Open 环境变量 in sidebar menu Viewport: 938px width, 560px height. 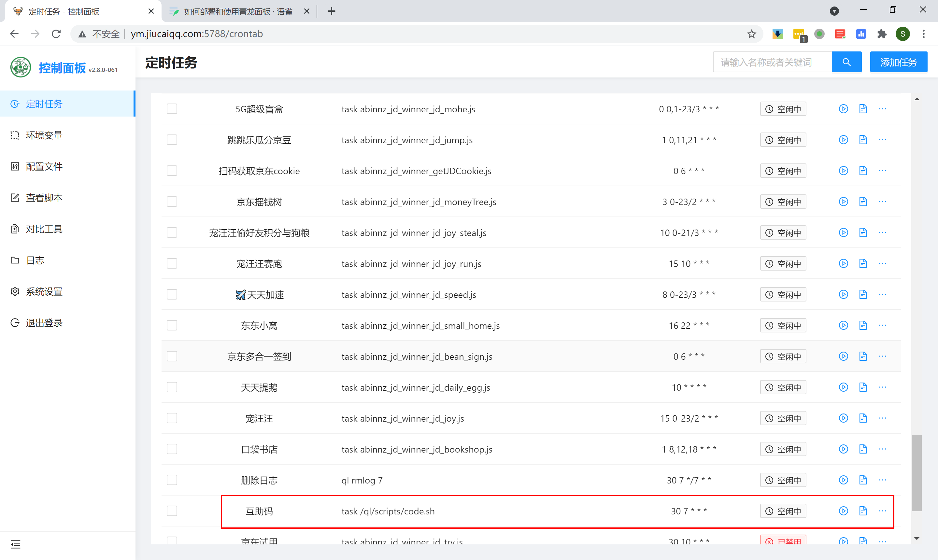tap(44, 135)
